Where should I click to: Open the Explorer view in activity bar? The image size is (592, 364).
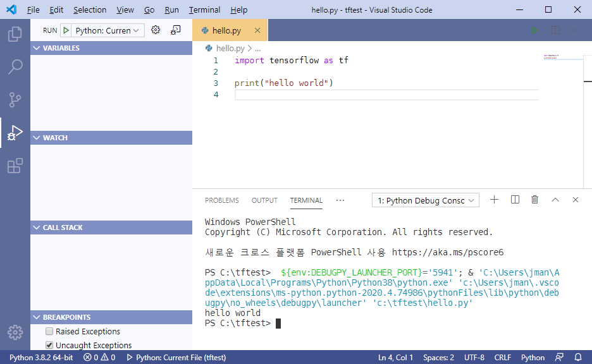[15, 34]
